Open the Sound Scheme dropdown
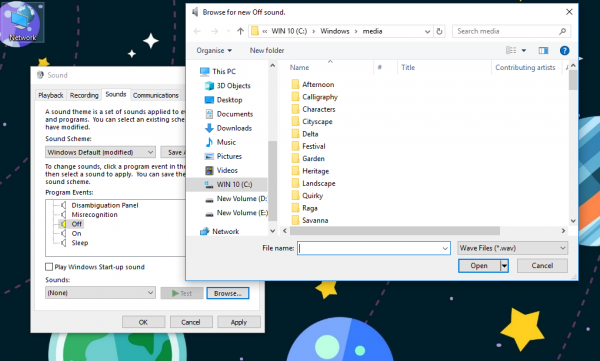Image resolution: width=600 pixels, height=361 pixels. [x=100, y=152]
